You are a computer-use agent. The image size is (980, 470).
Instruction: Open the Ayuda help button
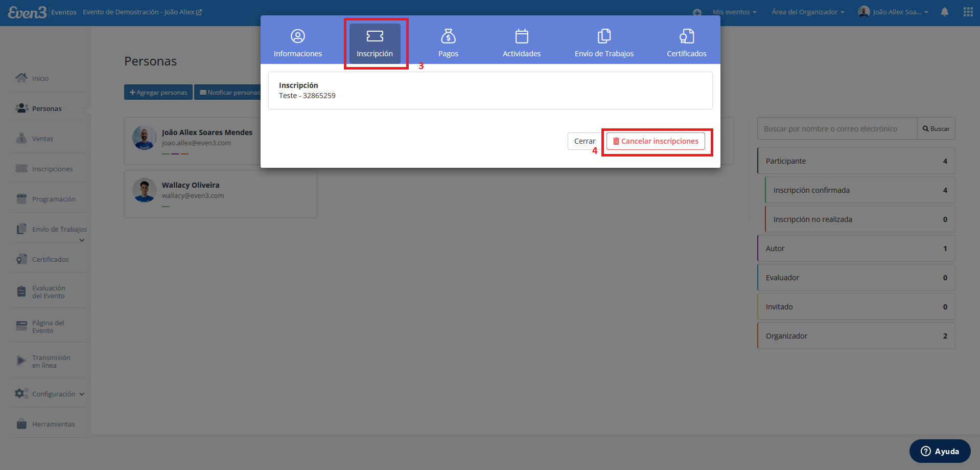940,451
